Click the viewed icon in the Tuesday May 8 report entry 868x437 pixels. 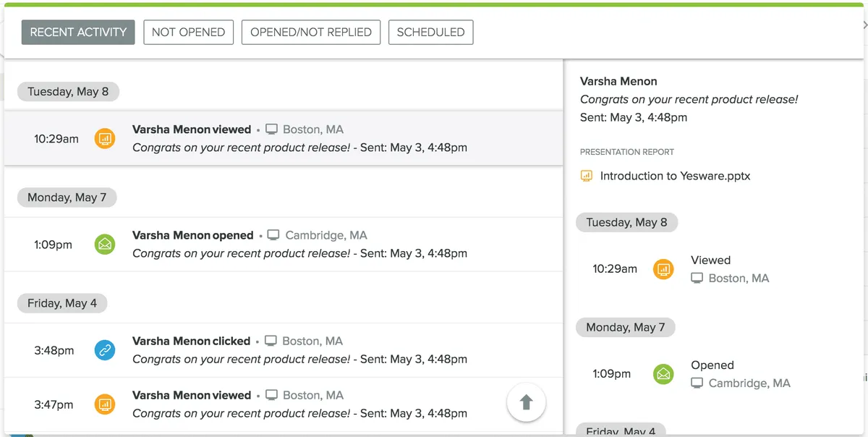click(663, 269)
